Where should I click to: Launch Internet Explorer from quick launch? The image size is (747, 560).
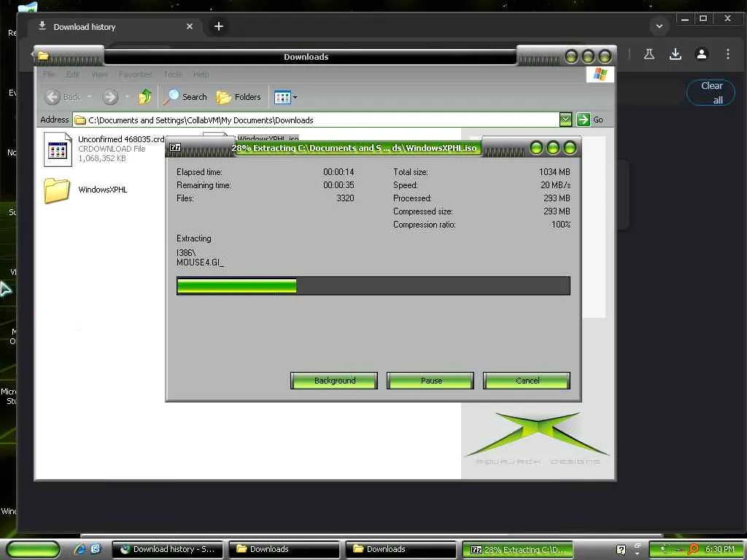click(80, 549)
